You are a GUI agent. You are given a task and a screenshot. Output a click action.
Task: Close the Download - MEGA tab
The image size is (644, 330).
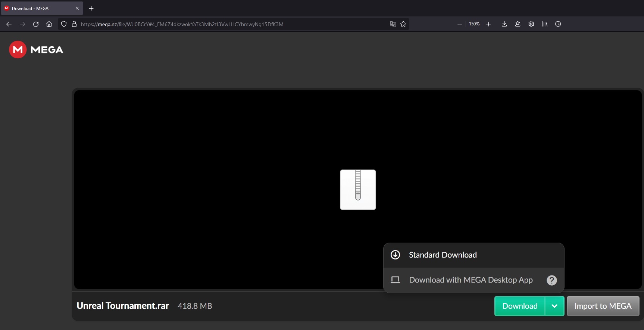click(77, 8)
